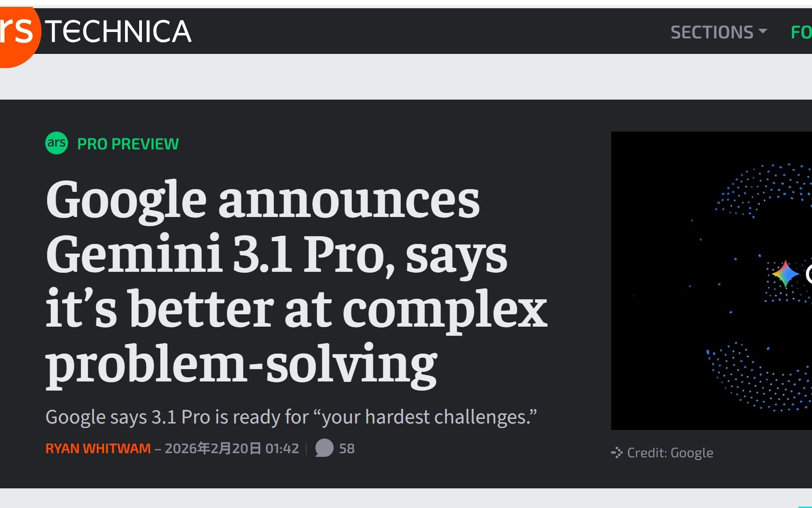Click the Credit: Google caption text

[670, 453]
